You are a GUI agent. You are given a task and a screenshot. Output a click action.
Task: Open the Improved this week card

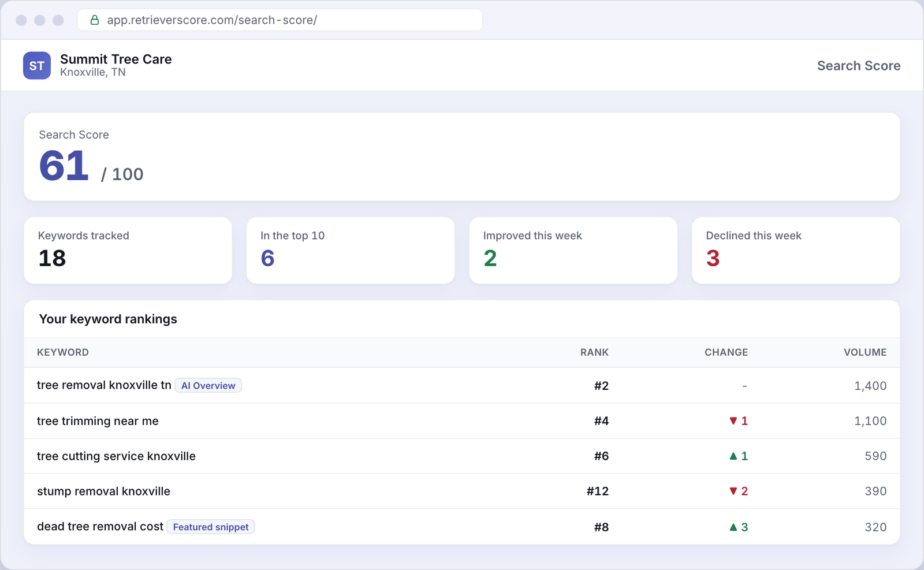pyautogui.click(x=573, y=250)
